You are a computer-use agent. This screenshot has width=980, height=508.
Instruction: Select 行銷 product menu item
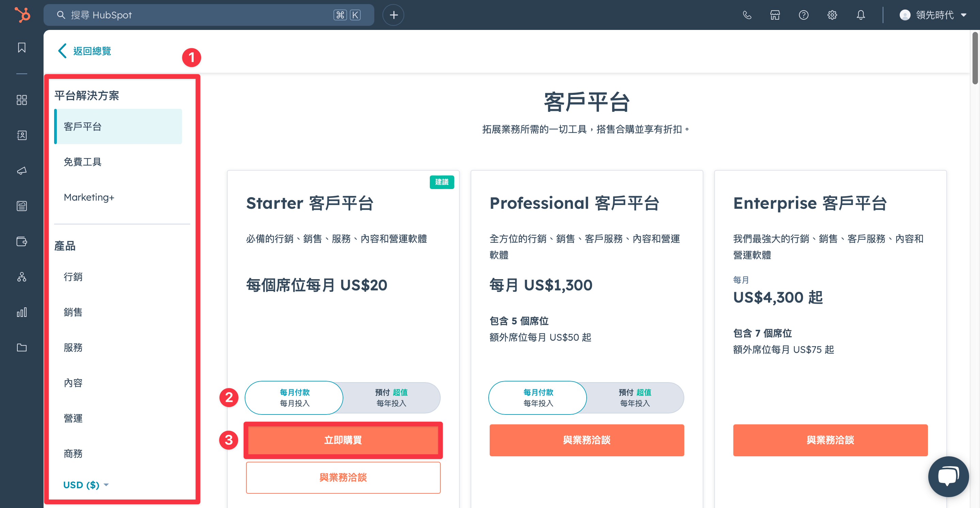[73, 276]
